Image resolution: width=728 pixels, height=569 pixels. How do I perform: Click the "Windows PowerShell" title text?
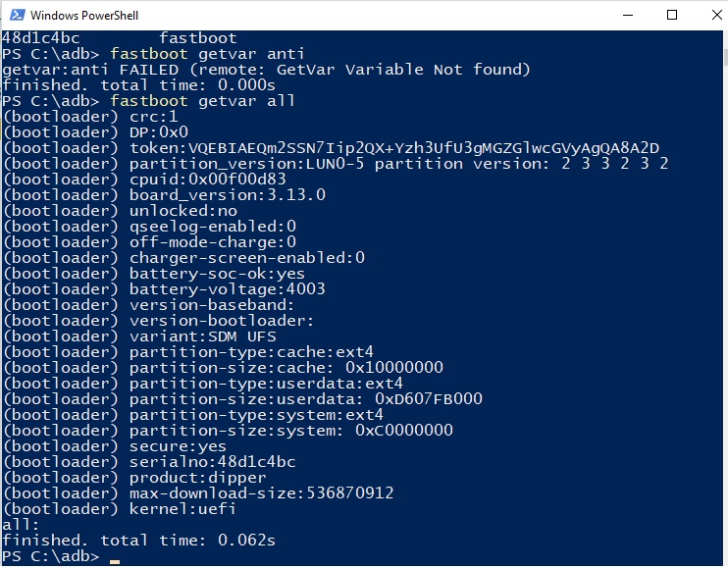83,16
